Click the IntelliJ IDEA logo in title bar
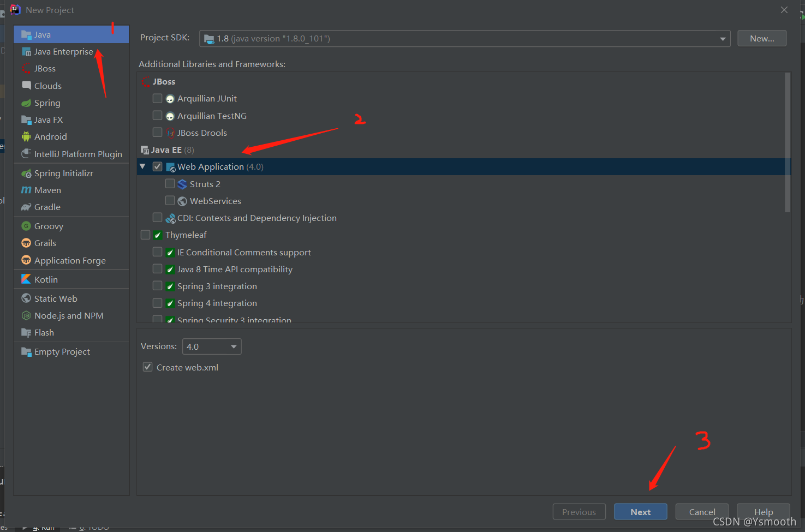 15,9
